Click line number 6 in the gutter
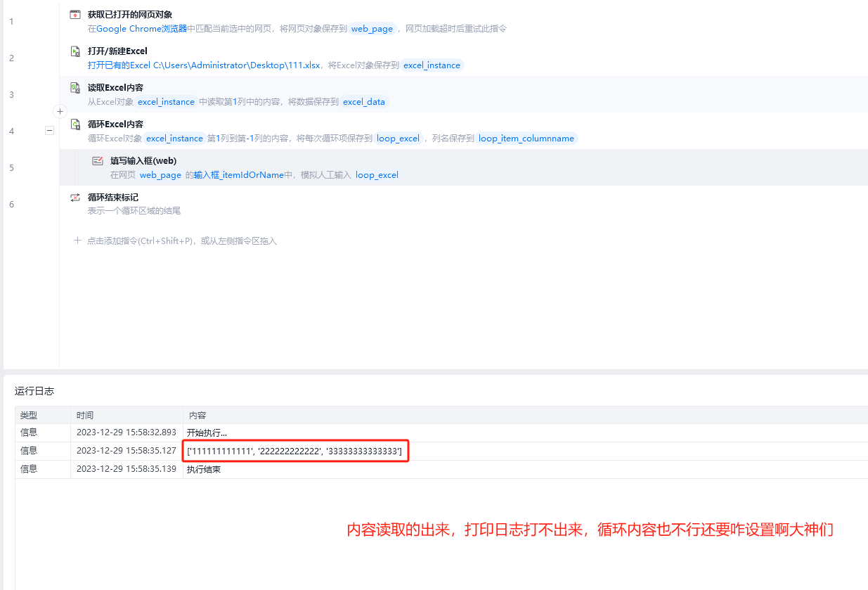The height and width of the screenshot is (590, 868). tap(11, 205)
